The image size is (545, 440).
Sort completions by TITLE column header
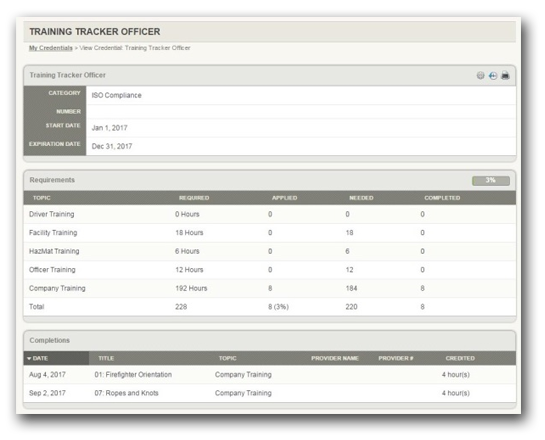coord(106,358)
